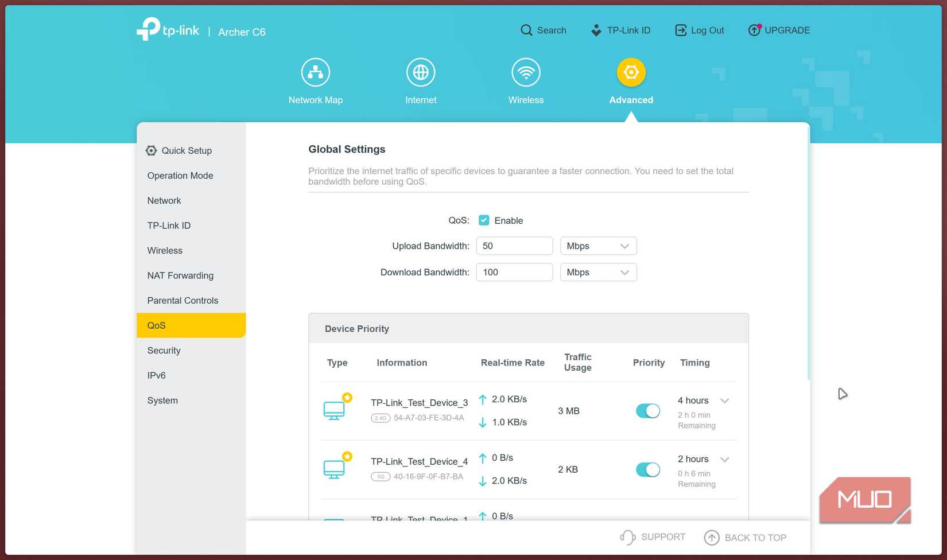Expand the 2 hours timing dropdown

(725, 459)
